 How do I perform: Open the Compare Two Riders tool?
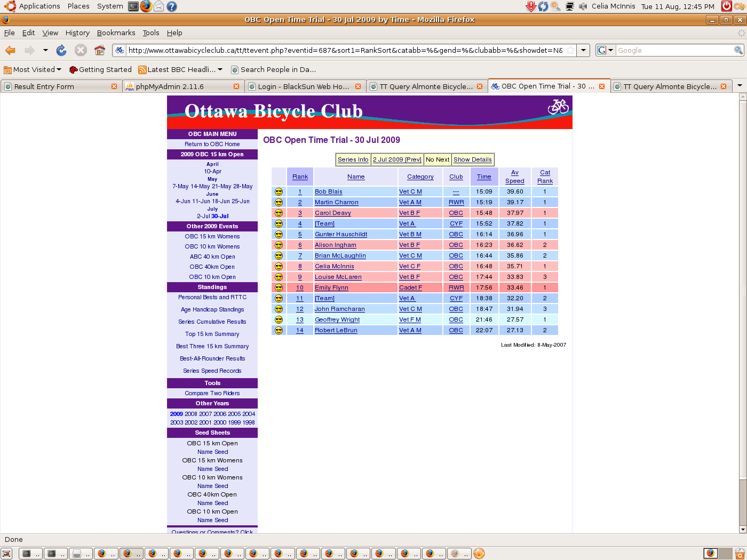coord(212,393)
